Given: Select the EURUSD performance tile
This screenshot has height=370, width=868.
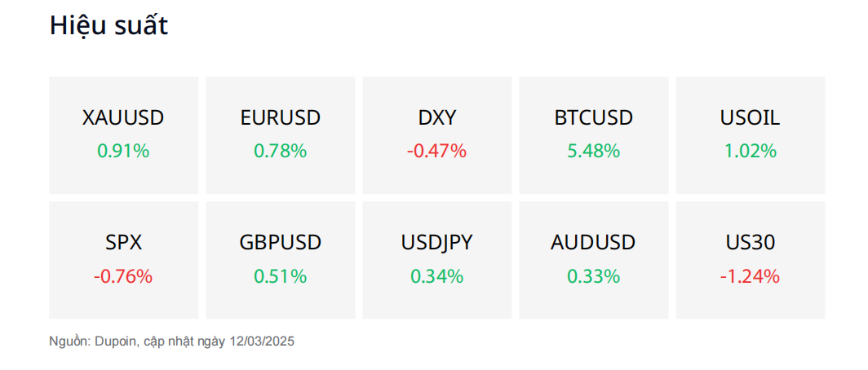Looking at the screenshot, I should point(280,135).
